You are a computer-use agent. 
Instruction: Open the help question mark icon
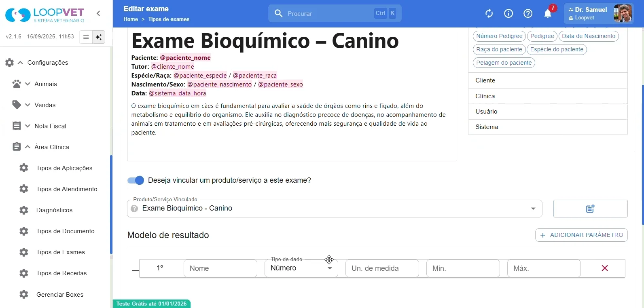(x=528, y=14)
